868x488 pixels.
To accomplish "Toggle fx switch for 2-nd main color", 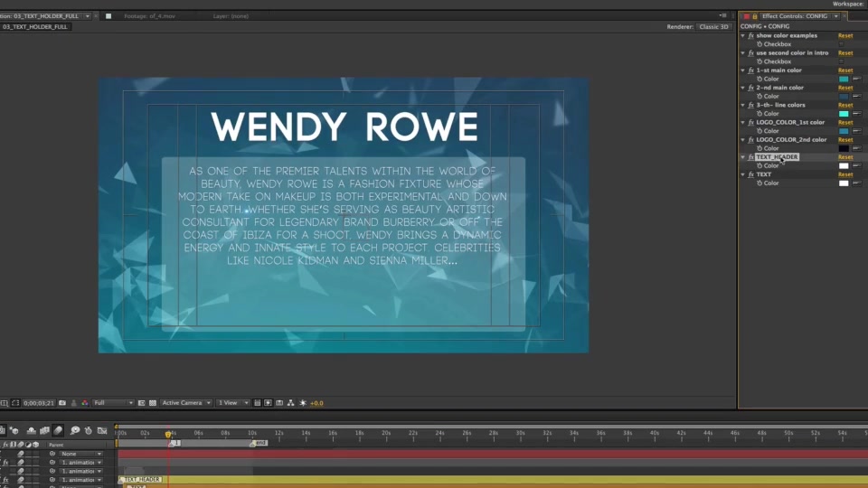I will click(x=750, y=88).
